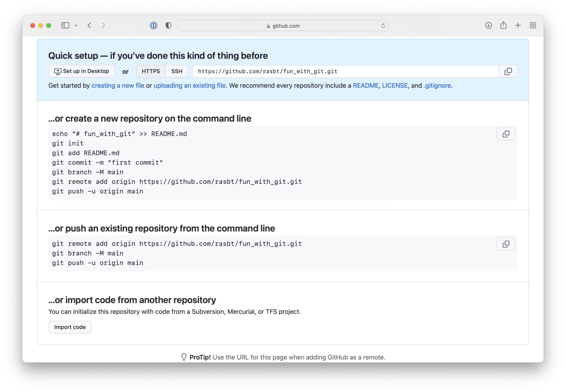The width and height of the screenshot is (566, 392).
Task: Open the creating a new file link
Action: 118,85
